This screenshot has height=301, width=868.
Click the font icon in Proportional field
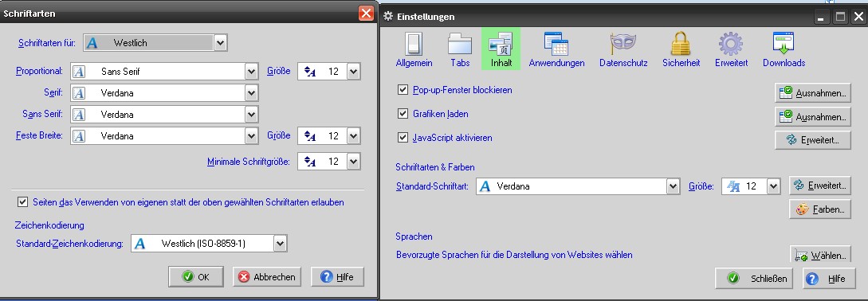point(79,72)
